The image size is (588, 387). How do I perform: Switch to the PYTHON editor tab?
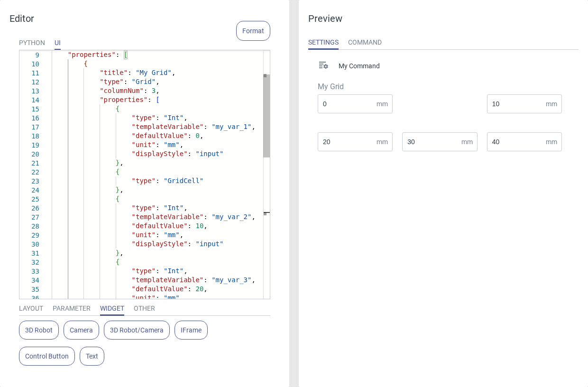[x=32, y=43]
